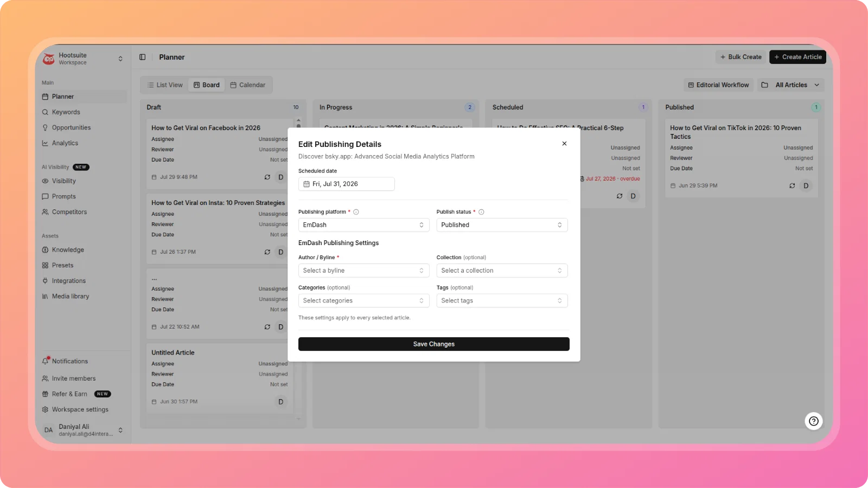Screen dimensions: 868x488
Task: Open the Select categories dropdown
Action: pyautogui.click(x=363, y=300)
